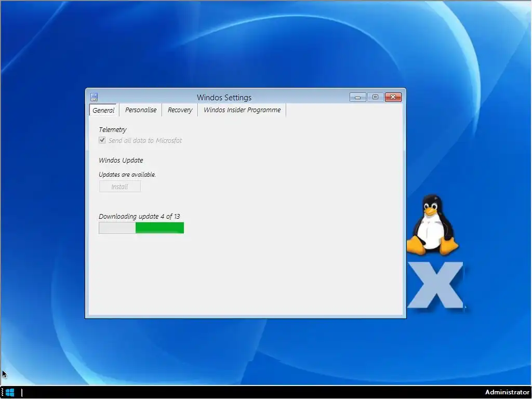Screen dimensions: 532x399
Task: Click the Windos Settings window title
Action: coord(224,97)
